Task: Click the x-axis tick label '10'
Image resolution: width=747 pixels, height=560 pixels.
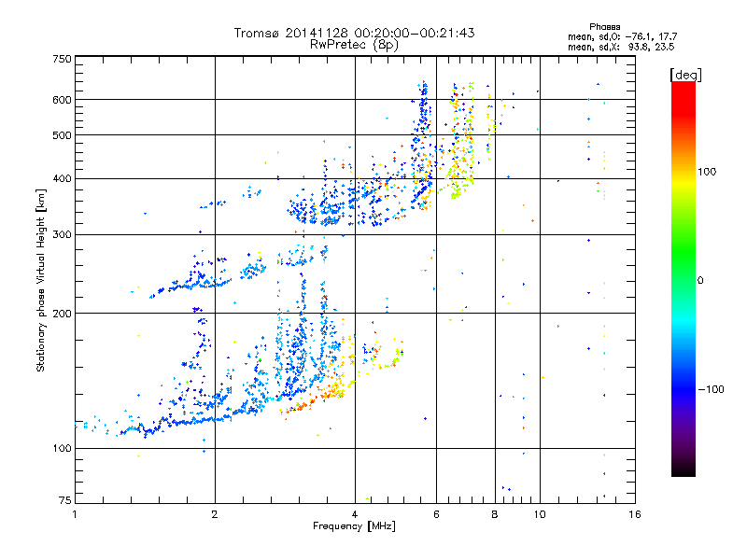Action: [540, 514]
